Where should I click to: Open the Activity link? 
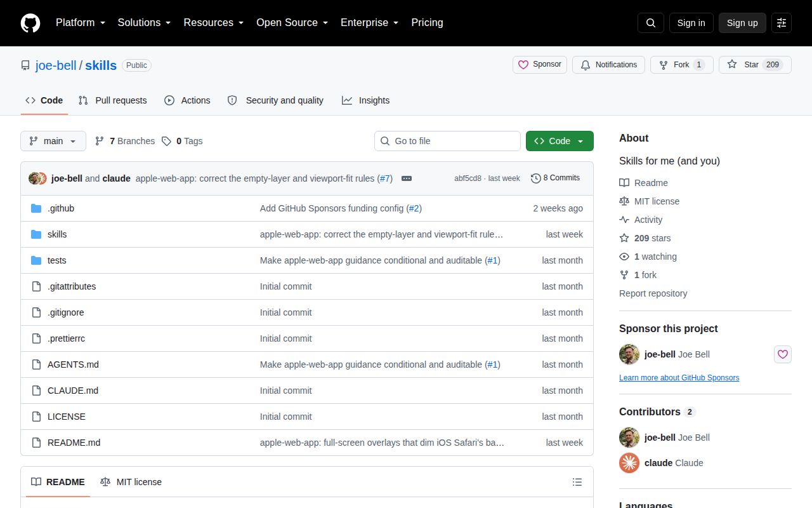[x=641, y=220]
